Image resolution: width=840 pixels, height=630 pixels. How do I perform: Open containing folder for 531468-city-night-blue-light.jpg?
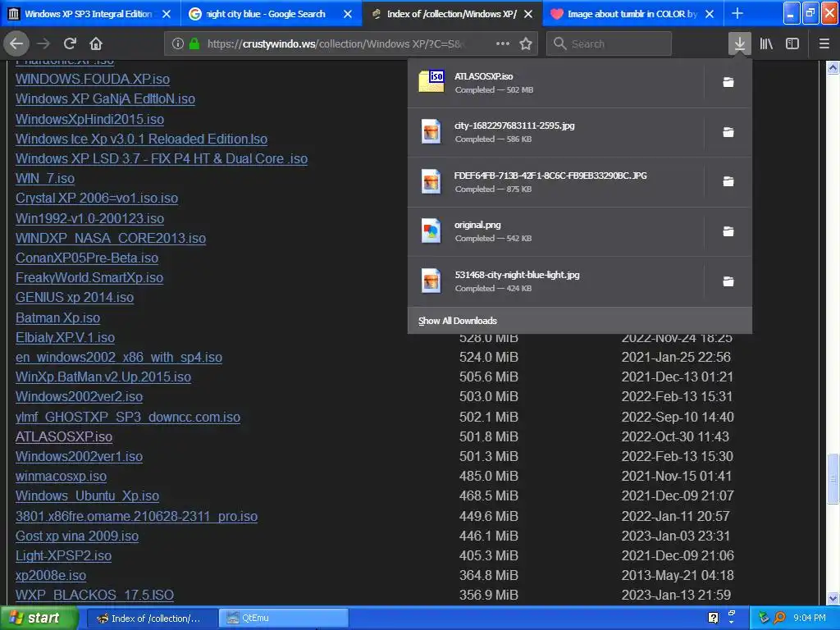pos(728,281)
